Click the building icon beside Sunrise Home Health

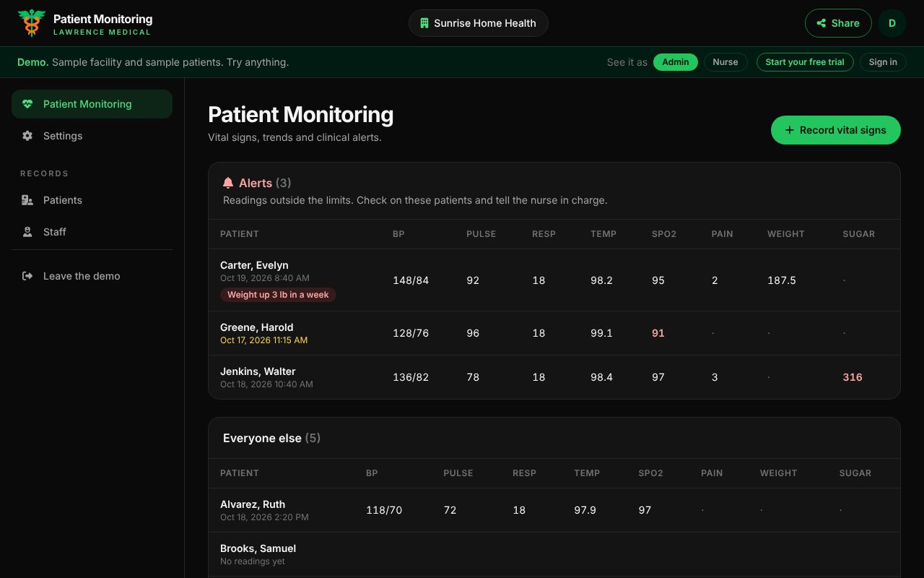[424, 23]
